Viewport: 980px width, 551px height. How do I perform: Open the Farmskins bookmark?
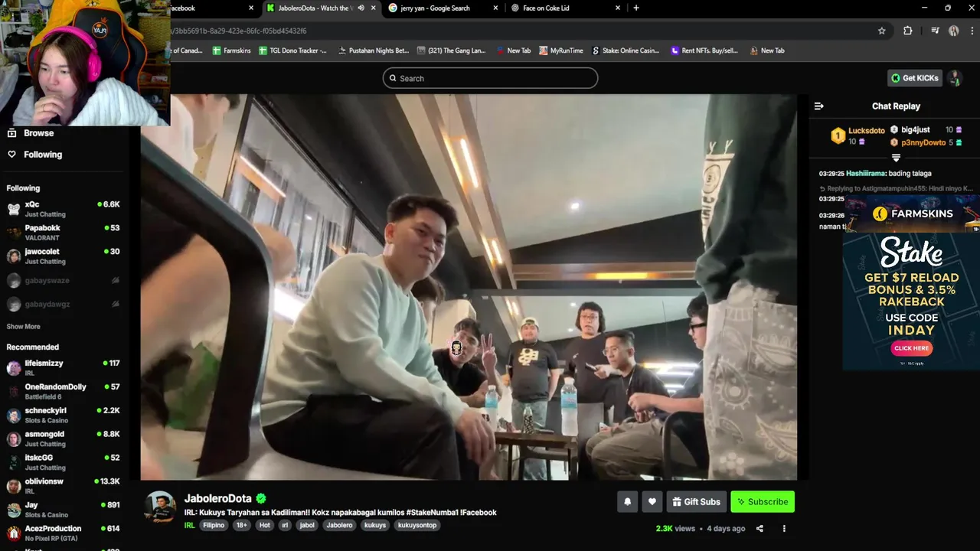(232, 51)
